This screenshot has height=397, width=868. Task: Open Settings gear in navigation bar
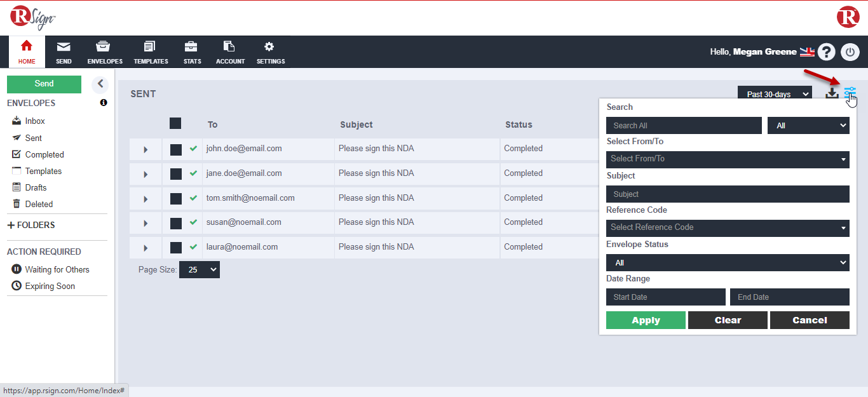[270, 52]
